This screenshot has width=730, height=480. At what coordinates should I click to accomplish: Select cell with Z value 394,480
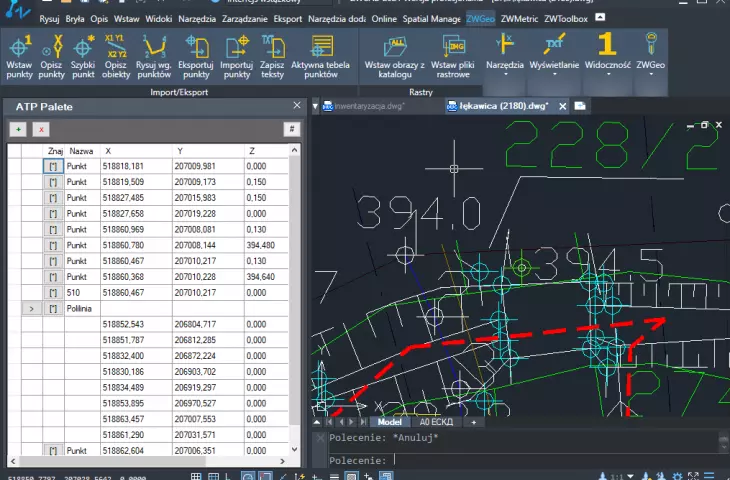point(266,245)
